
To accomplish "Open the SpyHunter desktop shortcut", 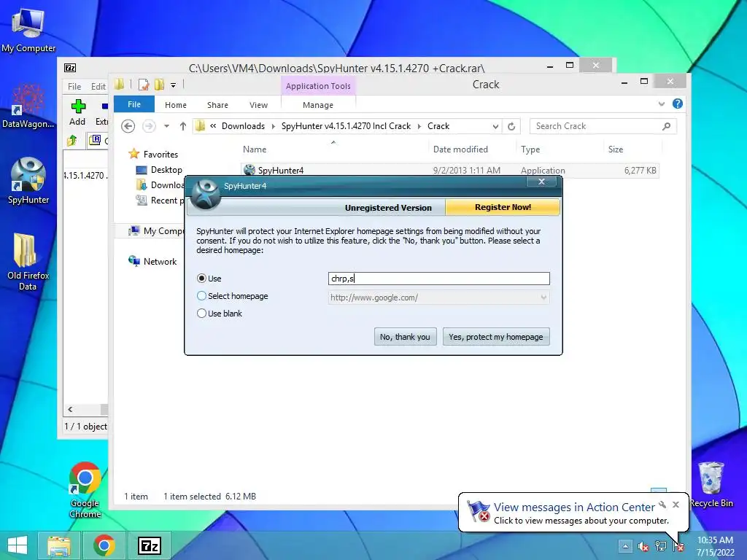I will point(28,181).
